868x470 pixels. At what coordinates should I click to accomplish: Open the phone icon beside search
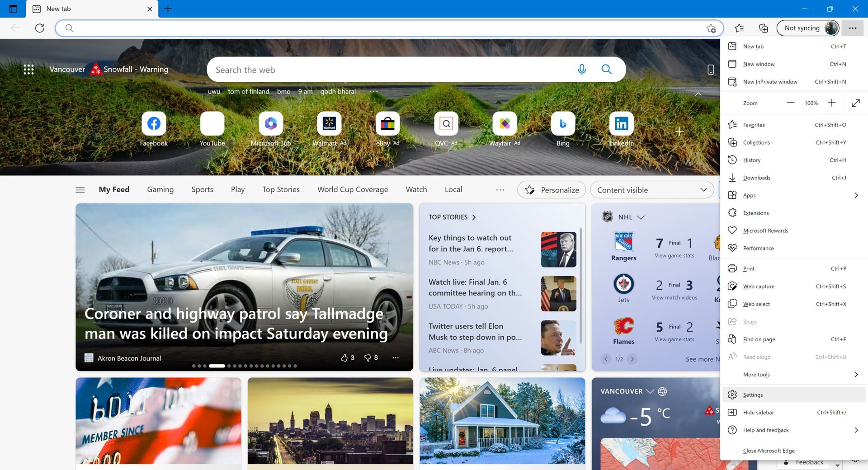point(711,70)
